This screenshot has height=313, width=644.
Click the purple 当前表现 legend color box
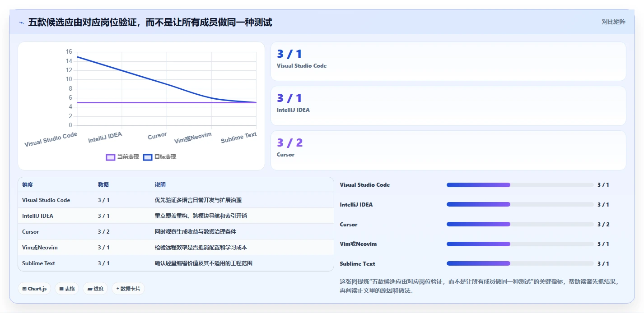(x=111, y=157)
